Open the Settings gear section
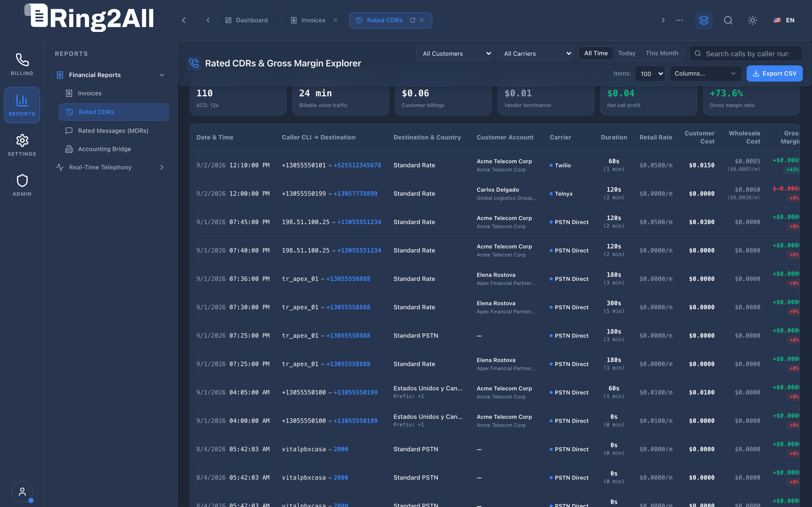 click(x=22, y=145)
